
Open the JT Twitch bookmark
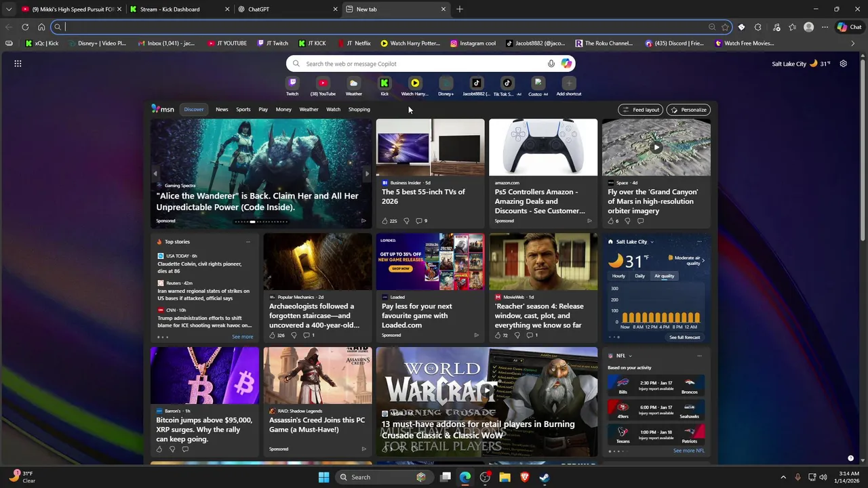pyautogui.click(x=273, y=43)
